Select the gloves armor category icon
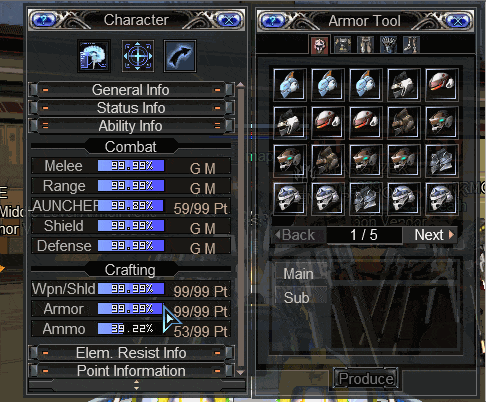The image size is (486, 402). (388, 45)
